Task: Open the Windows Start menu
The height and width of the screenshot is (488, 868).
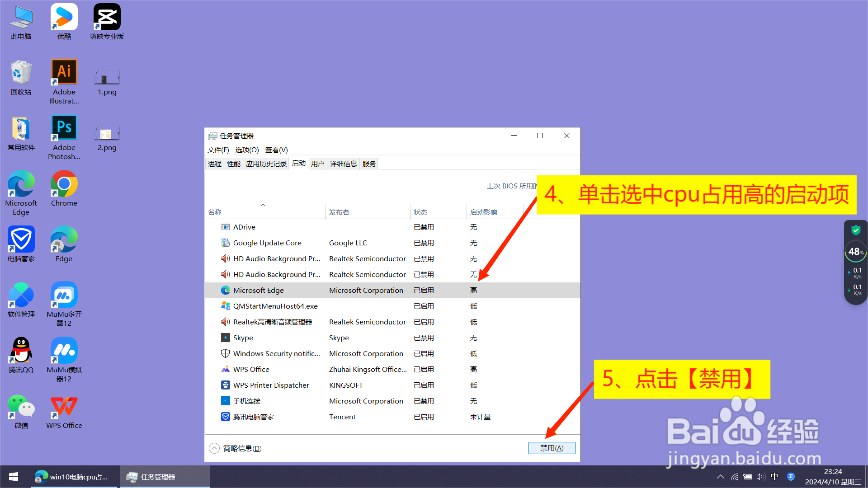Action: (x=14, y=477)
